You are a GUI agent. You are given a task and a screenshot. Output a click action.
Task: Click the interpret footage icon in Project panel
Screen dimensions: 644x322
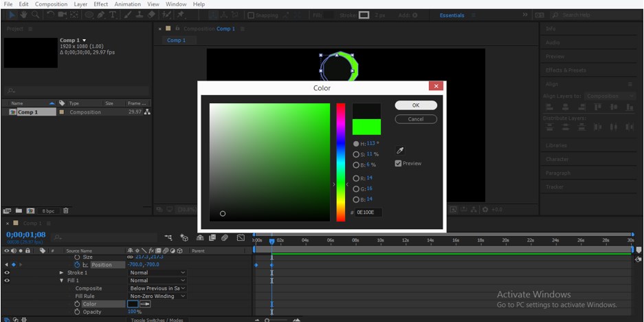(7, 211)
